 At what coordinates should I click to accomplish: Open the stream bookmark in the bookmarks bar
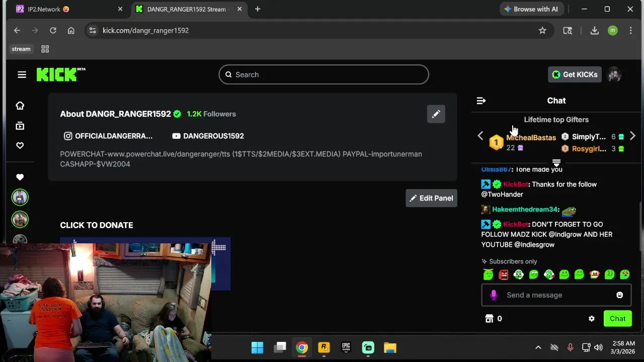[21, 49]
